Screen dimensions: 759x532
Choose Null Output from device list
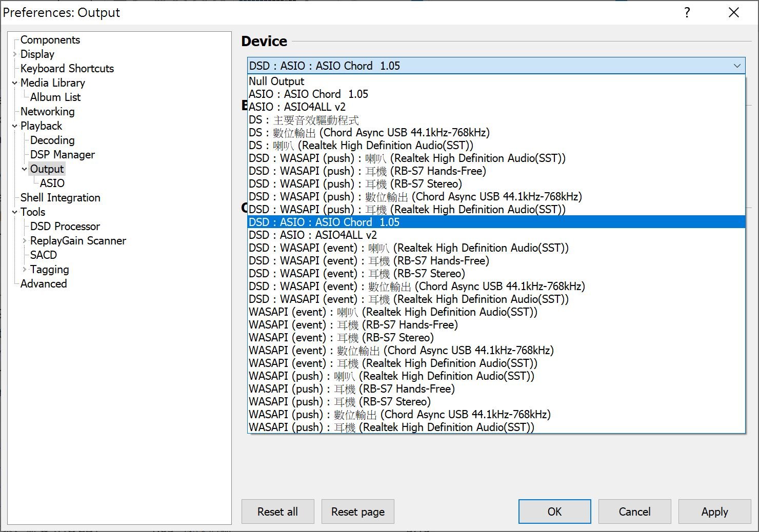pyautogui.click(x=496, y=81)
